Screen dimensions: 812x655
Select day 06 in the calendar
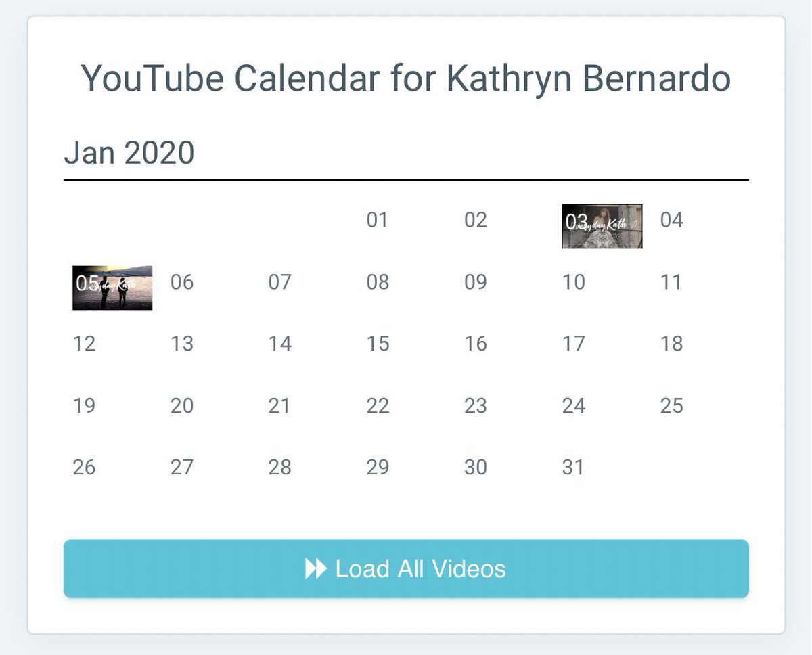[x=182, y=281]
